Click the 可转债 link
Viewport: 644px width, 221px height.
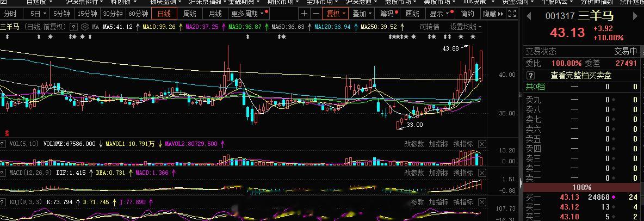pyautogui.click(x=429, y=27)
